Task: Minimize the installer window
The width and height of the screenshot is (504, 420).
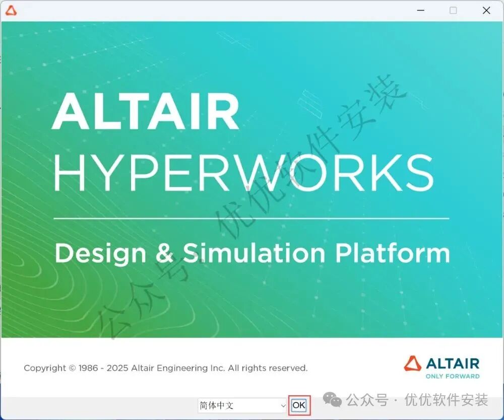Action: 420,11
